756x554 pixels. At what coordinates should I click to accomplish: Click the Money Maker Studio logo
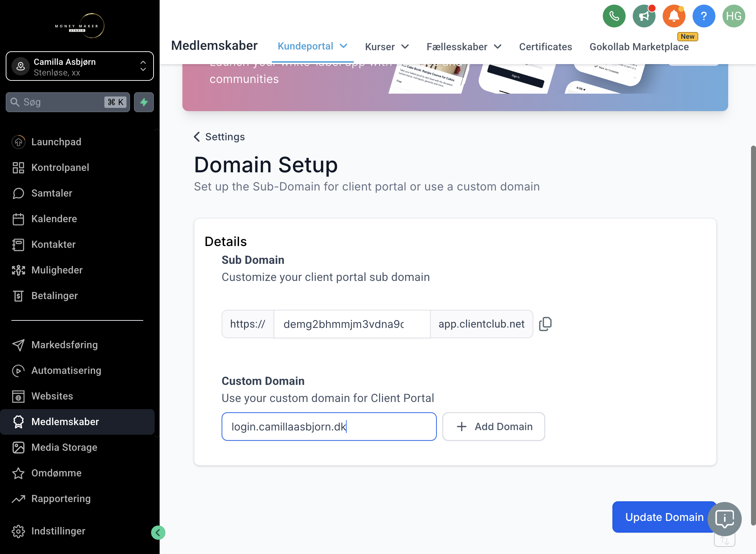(80, 26)
